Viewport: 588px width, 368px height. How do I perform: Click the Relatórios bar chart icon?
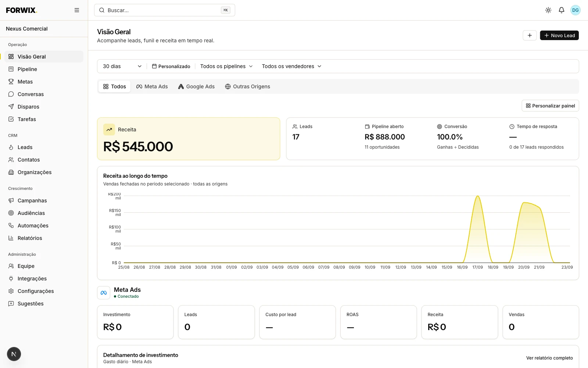(x=11, y=238)
